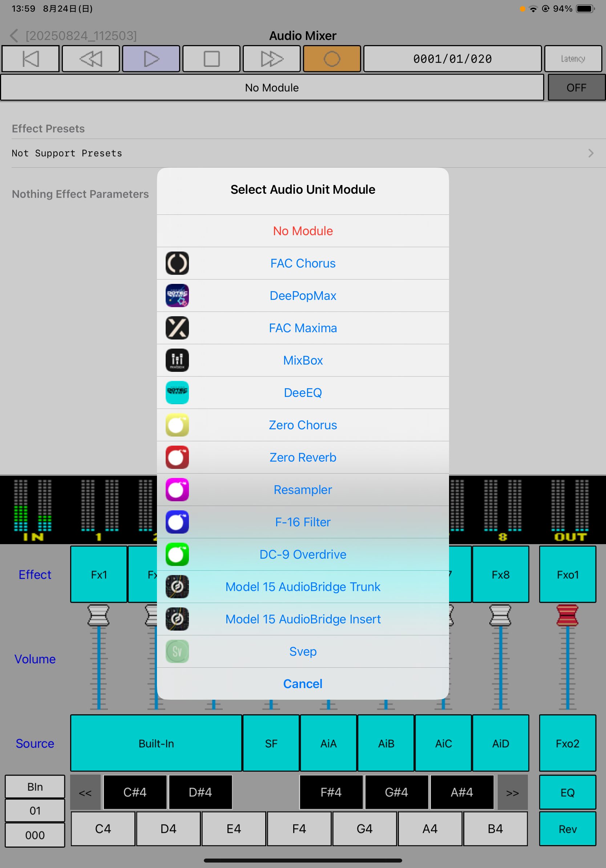Select FAC Maxima module
606x868 pixels.
(x=303, y=328)
